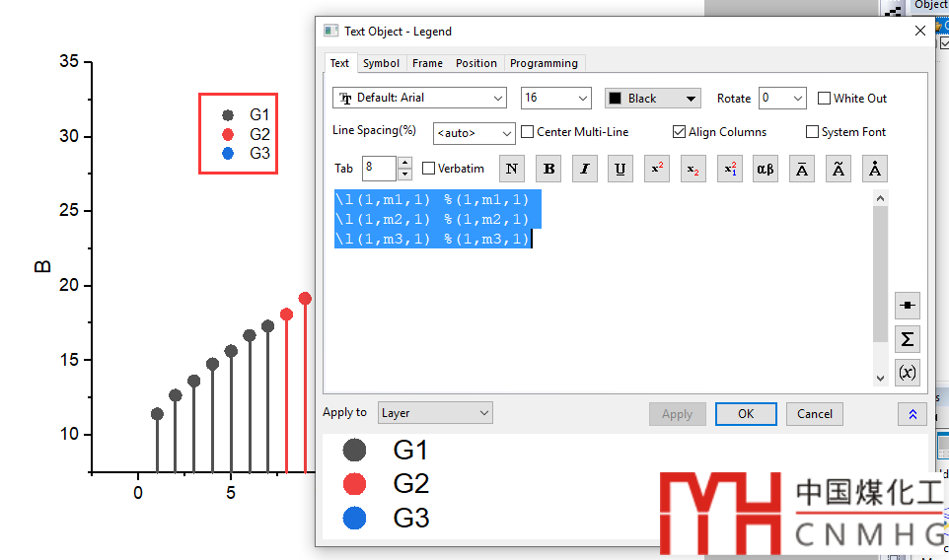Click legend line \l(1,m3,1) %(1,m3,1)
Image resolution: width=949 pixels, height=560 pixels.
point(432,239)
